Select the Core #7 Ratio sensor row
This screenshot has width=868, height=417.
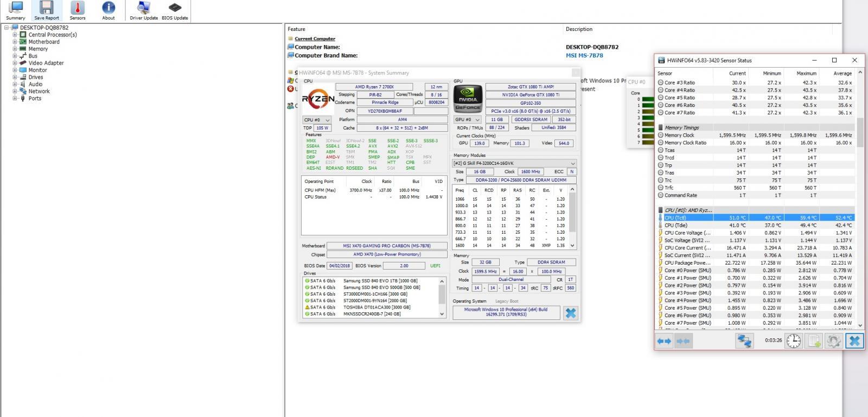[x=756, y=113]
